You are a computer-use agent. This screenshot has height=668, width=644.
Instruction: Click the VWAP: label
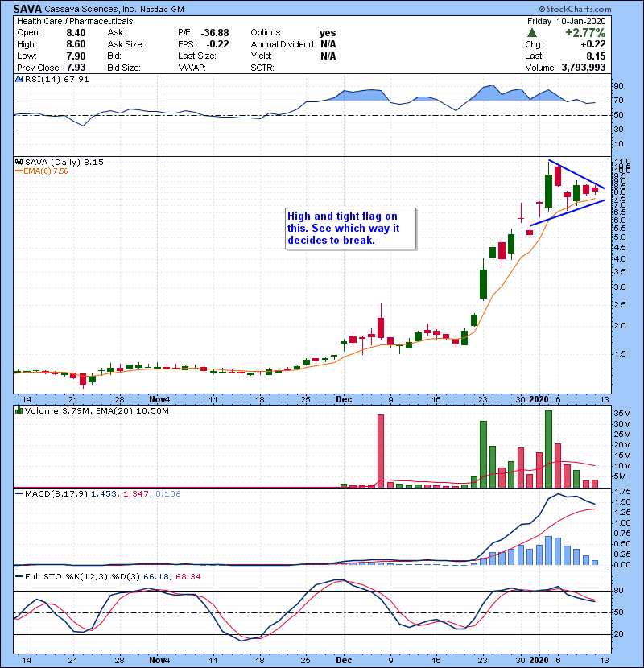pos(192,68)
